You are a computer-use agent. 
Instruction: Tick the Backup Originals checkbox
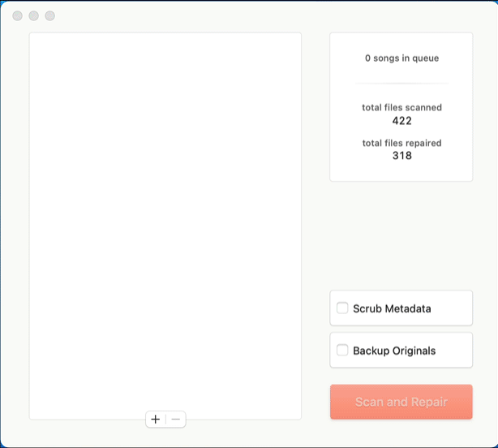coord(342,351)
